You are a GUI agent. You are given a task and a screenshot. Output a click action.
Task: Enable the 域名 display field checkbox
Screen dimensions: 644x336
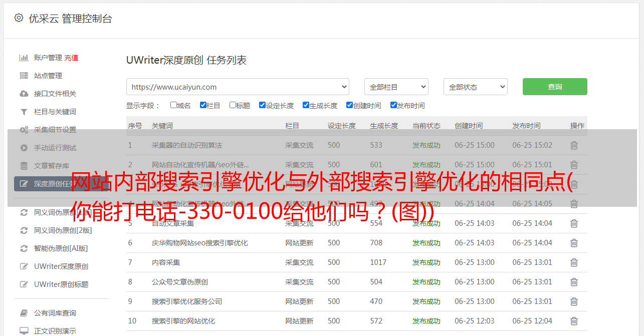coord(173,105)
